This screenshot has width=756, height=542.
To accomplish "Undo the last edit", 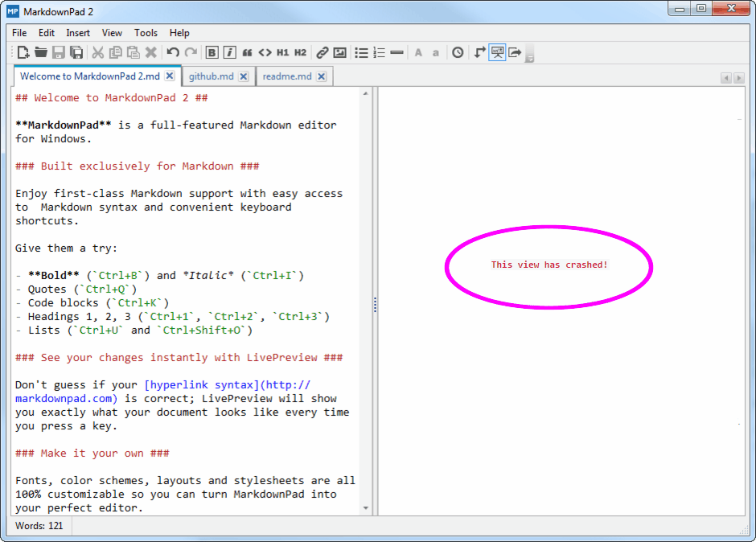I will point(173,52).
